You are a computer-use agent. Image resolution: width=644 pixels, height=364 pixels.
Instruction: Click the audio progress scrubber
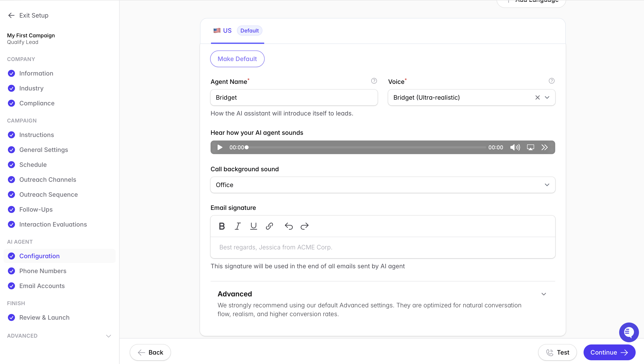tap(247, 147)
